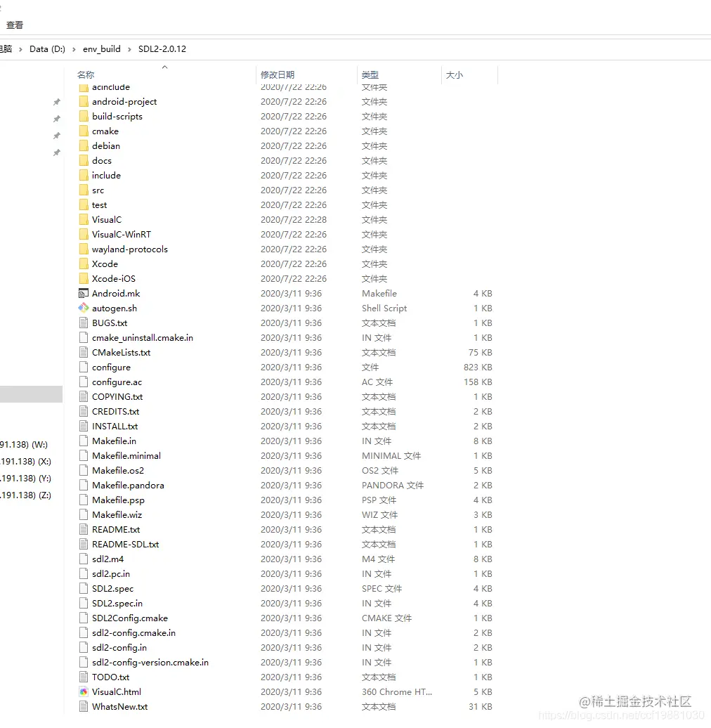The height and width of the screenshot is (728, 711).
Task: Select the Makefile.wiz file name
Action: click(117, 515)
